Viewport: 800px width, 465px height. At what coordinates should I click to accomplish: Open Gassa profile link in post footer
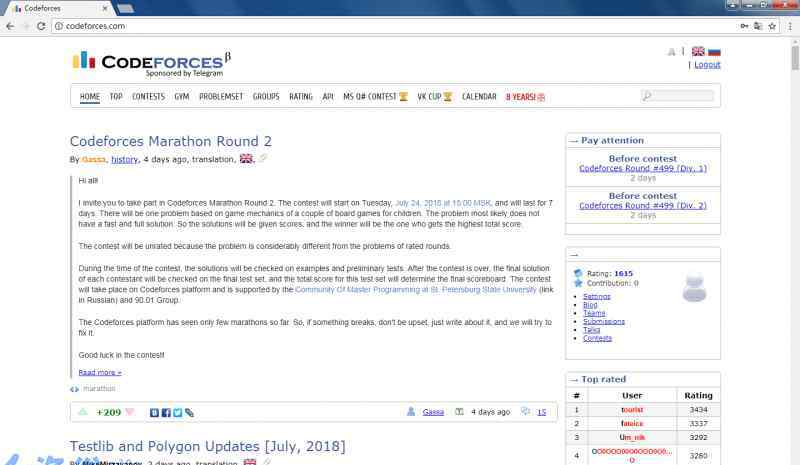pos(433,412)
